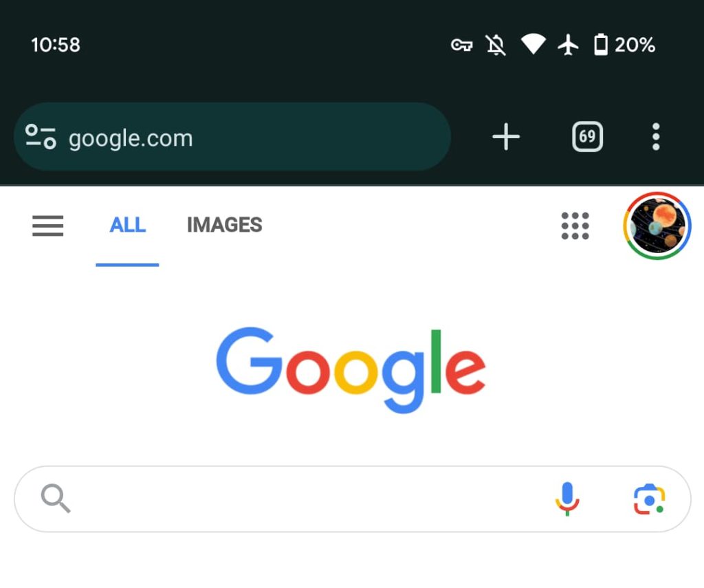
Task: Tap the VPN key status icon
Action: click(461, 45)
